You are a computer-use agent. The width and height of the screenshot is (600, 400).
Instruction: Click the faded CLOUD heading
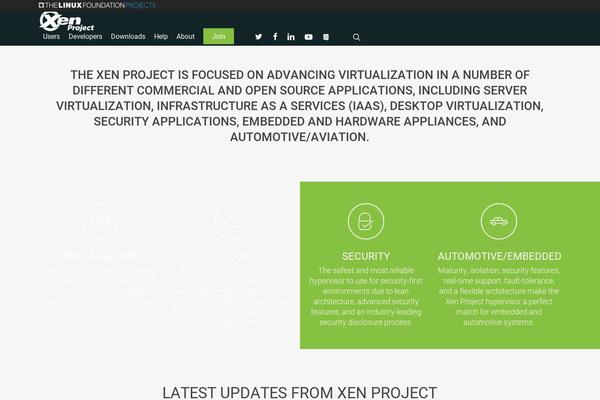pos(233,256)
